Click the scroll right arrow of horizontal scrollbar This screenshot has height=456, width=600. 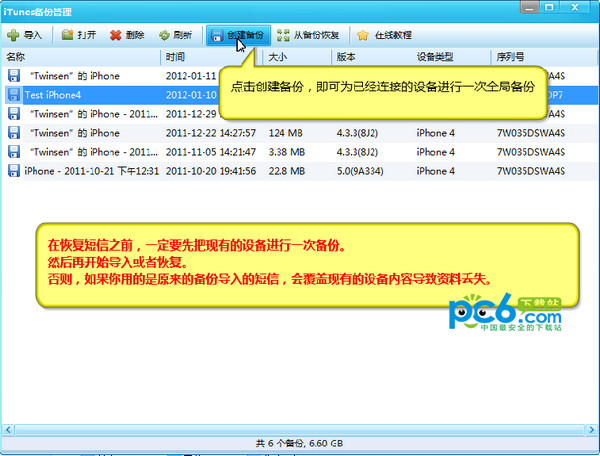pos(592,430)
